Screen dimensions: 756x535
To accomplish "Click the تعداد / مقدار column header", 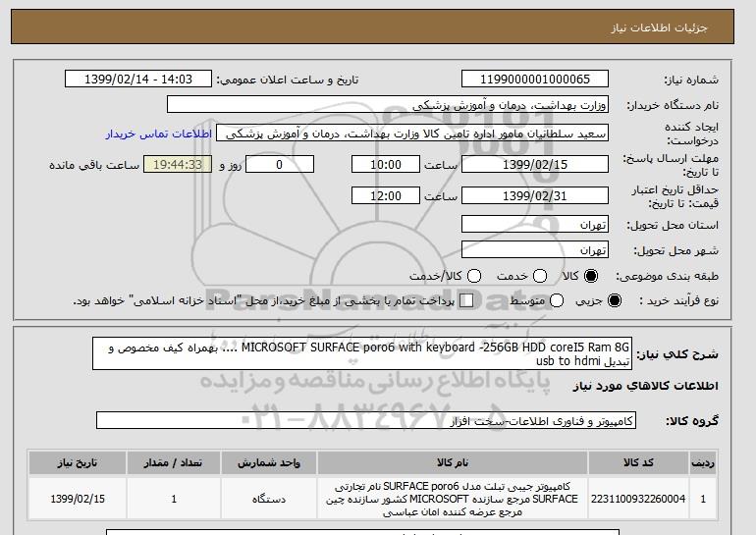I will tap(173, 462).
